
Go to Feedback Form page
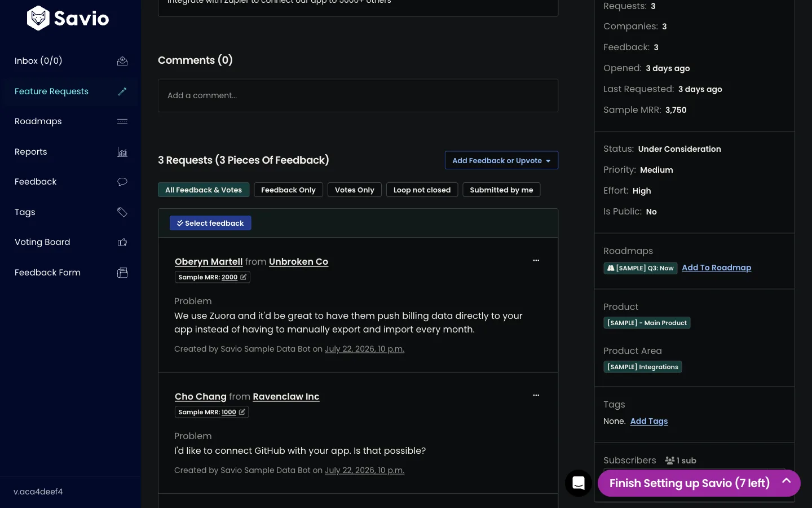pyautogui.click(x=47, y=273)
